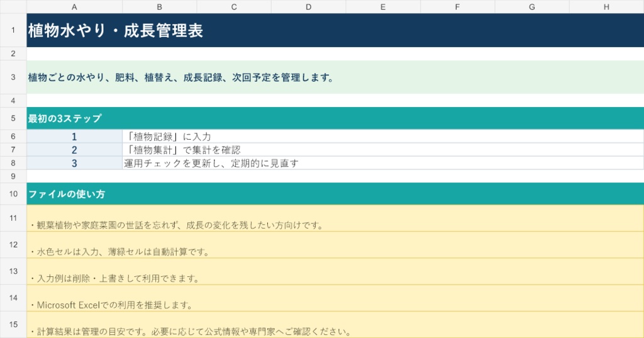Select row 1 header

[x=13, y=30]
